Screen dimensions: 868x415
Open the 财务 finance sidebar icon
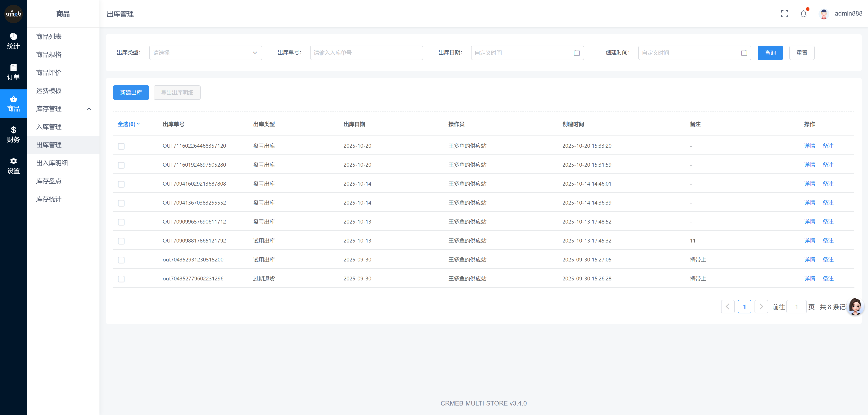14,134
